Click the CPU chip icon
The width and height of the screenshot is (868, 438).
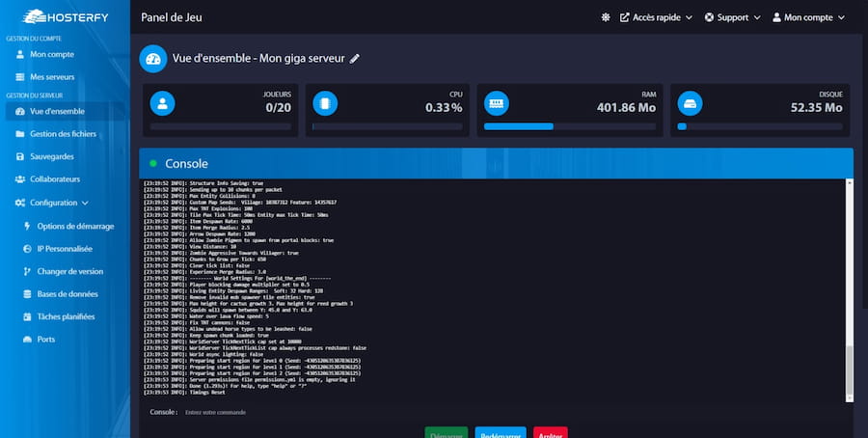coord(324,102)
